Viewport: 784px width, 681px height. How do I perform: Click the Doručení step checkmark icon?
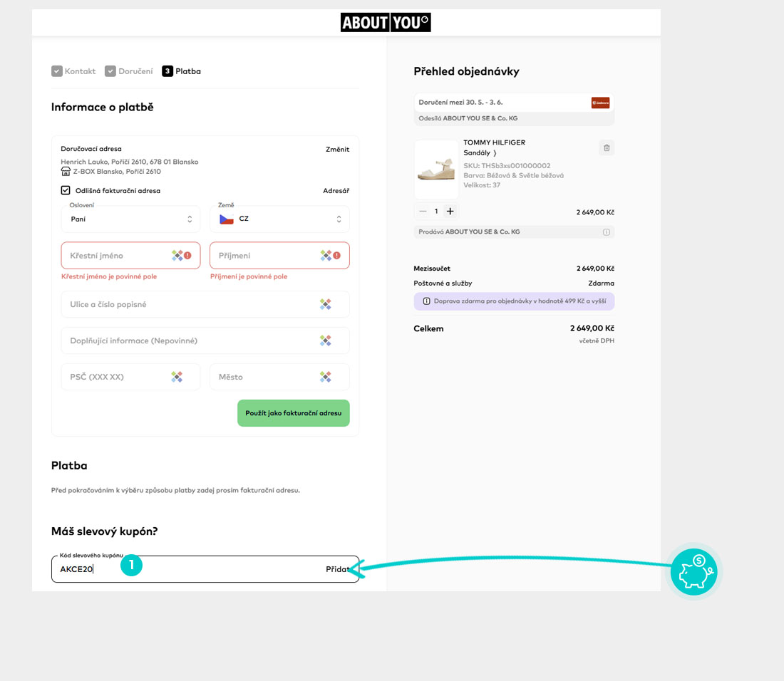click(x=110, y=71)
